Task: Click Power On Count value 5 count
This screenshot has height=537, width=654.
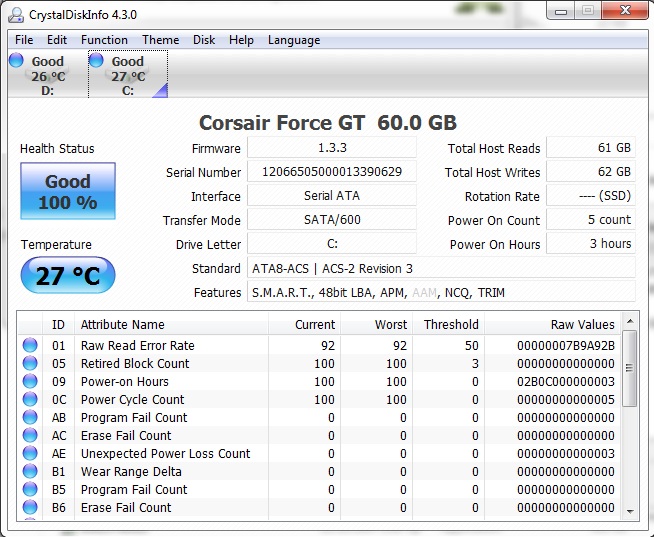Action: click(x=591, y=220)
